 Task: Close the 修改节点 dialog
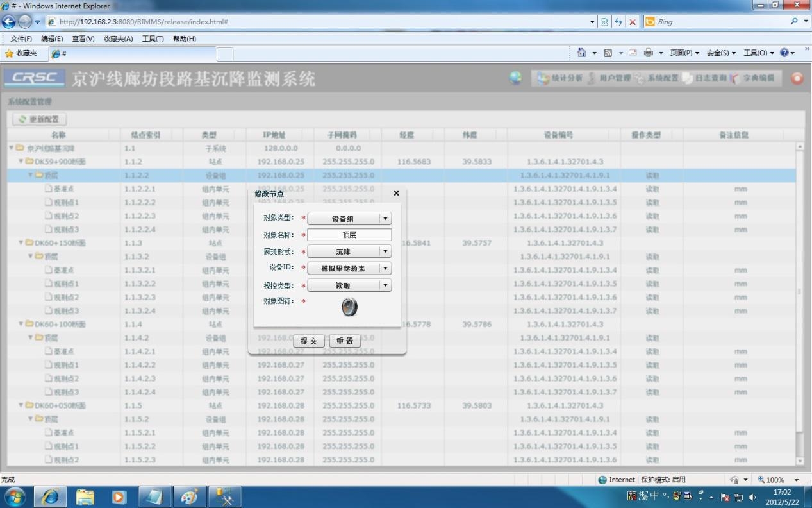pos(396,193)
